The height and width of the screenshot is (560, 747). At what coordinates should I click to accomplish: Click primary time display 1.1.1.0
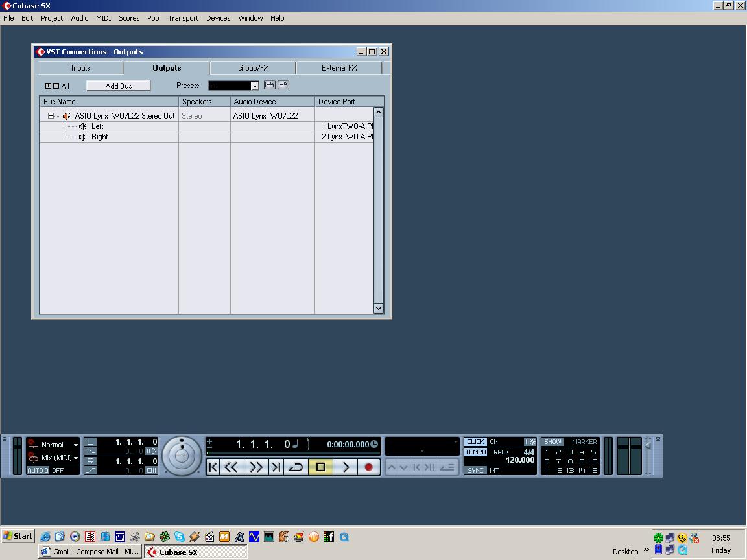pyautogui.click(x=263, y=444)
